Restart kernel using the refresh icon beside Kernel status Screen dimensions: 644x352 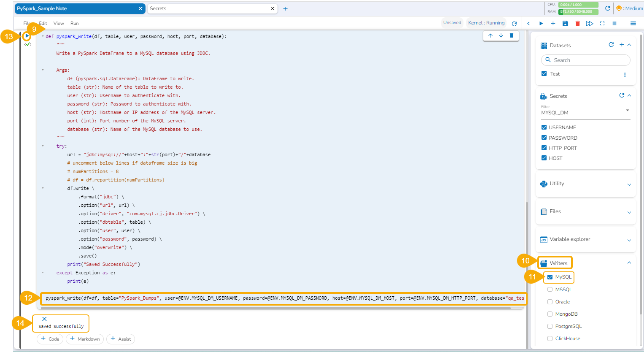[x=514, y=24]
